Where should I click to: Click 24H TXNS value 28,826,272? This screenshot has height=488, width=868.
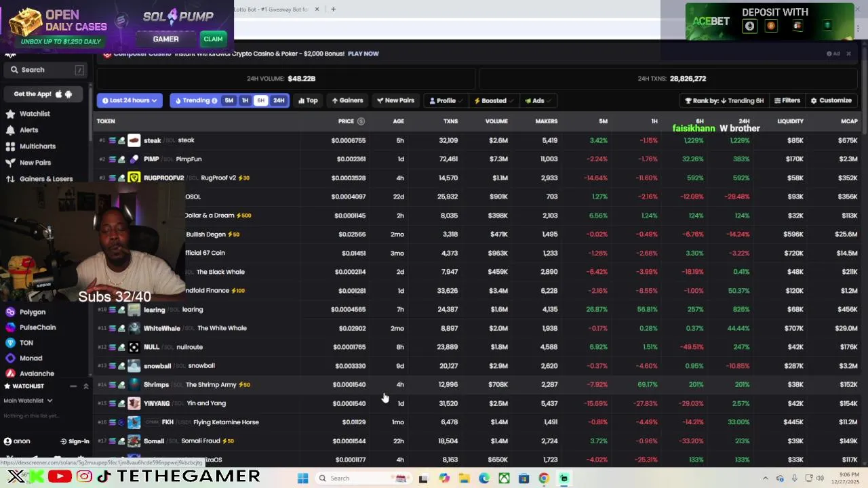(688, 79)
